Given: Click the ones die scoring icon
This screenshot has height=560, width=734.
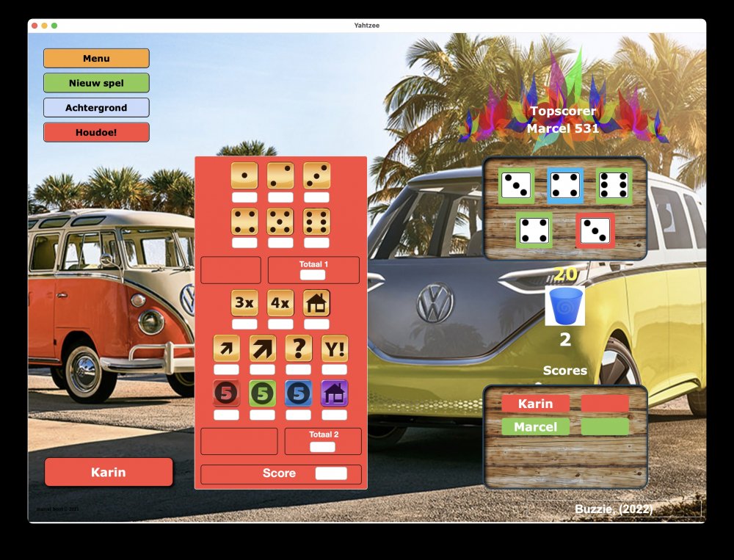Looking at the screenshot, I should coord(244,175).
